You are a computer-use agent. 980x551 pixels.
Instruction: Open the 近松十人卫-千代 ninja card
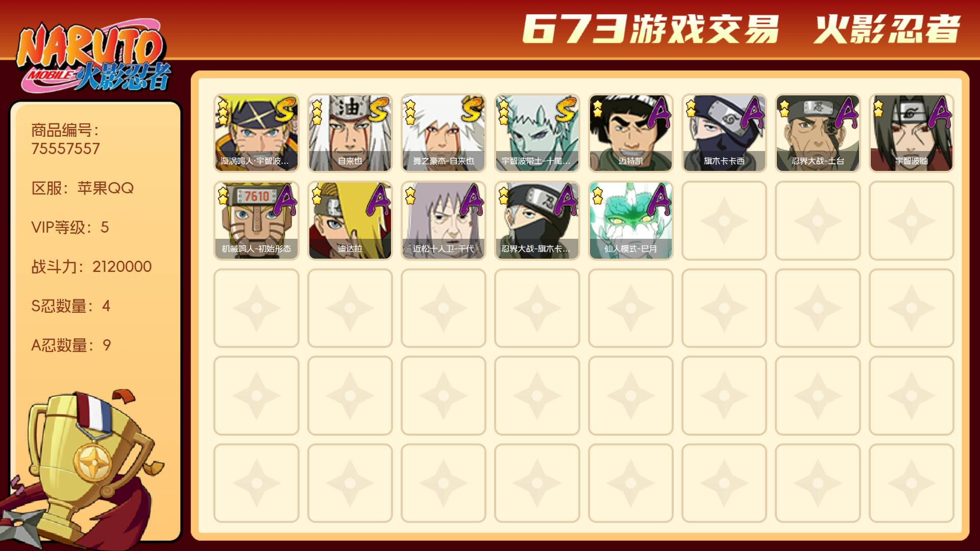click(x=443, y=220)
